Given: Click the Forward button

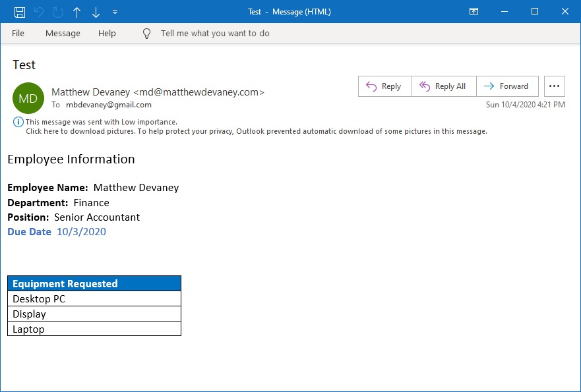Looking at the screenshot, I should tap(507, 86).
